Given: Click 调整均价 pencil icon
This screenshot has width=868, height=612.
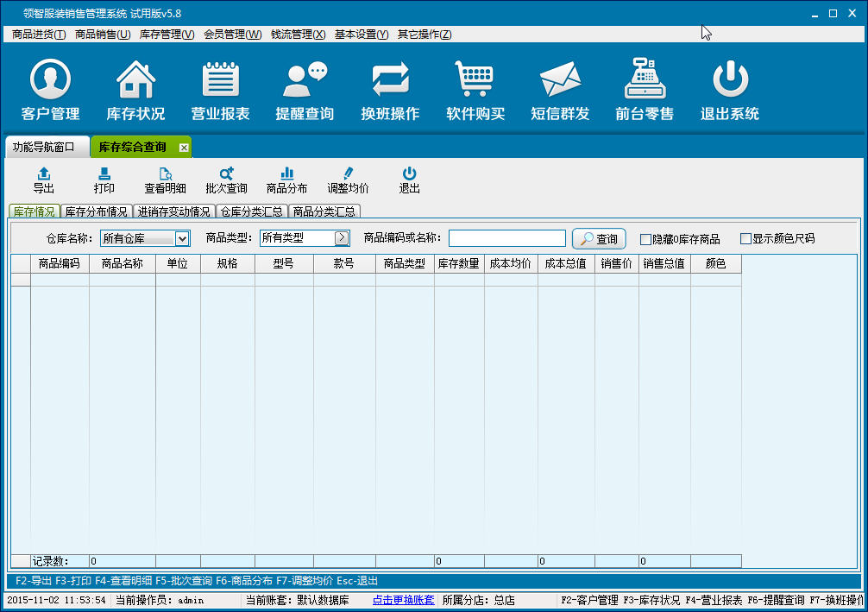Looking at the screenshot, I should [x=348, y=180].
